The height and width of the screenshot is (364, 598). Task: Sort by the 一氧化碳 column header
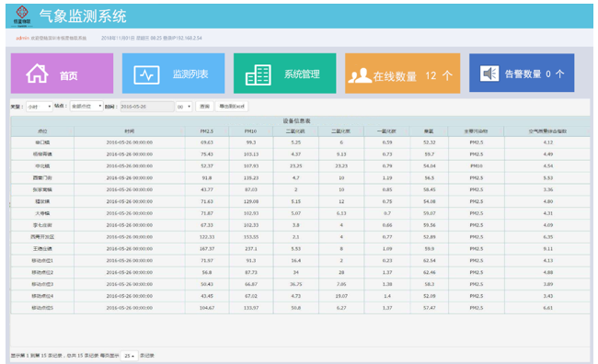pos(386,131)
